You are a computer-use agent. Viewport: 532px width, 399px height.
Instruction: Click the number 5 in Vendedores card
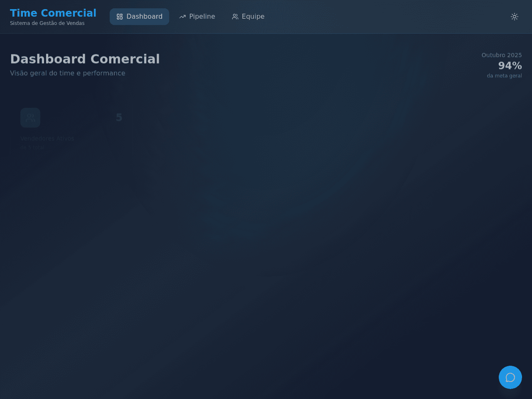coord(119,118)
